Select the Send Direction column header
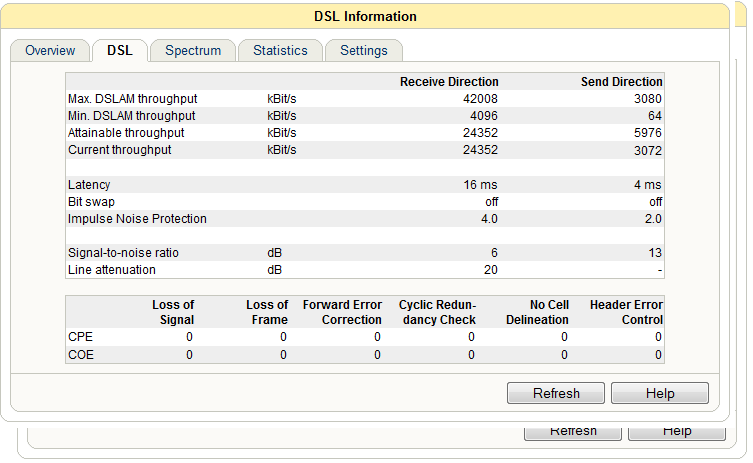The height and width of the screenshot is (463, 753). click(621, 82)
